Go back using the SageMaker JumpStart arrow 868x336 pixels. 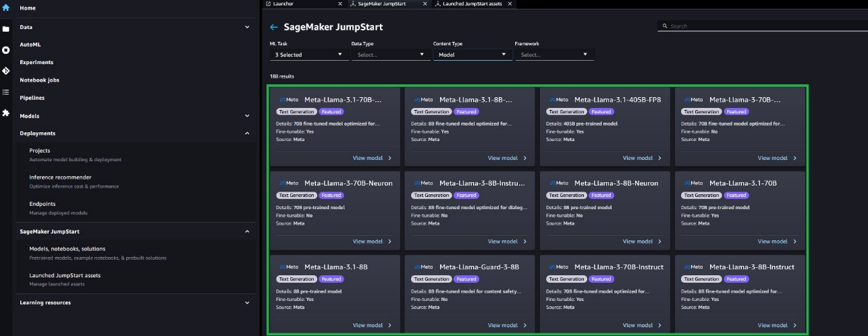point(273,27)
